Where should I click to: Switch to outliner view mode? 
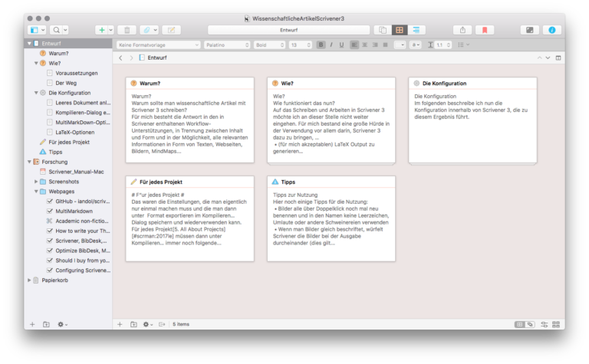pyautogui.click(x=416, y=30)
